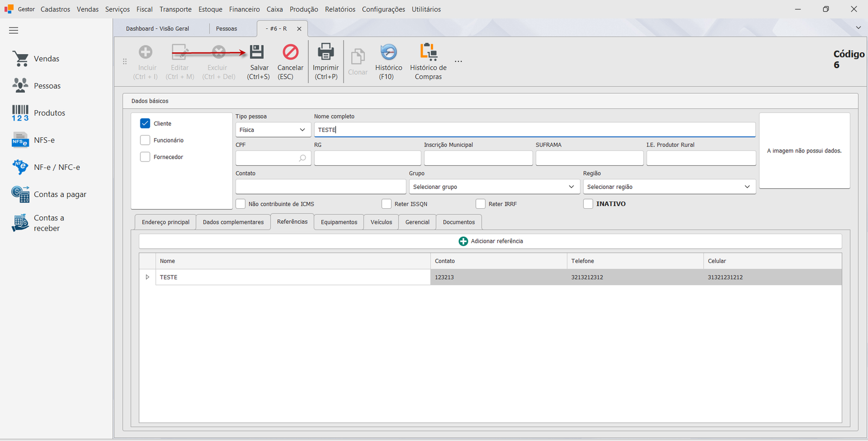Image resolution: width=868 pixels, height=441 pixels.
Task: Open NF-e / NFC-e in sidebar
Action: 46,167
